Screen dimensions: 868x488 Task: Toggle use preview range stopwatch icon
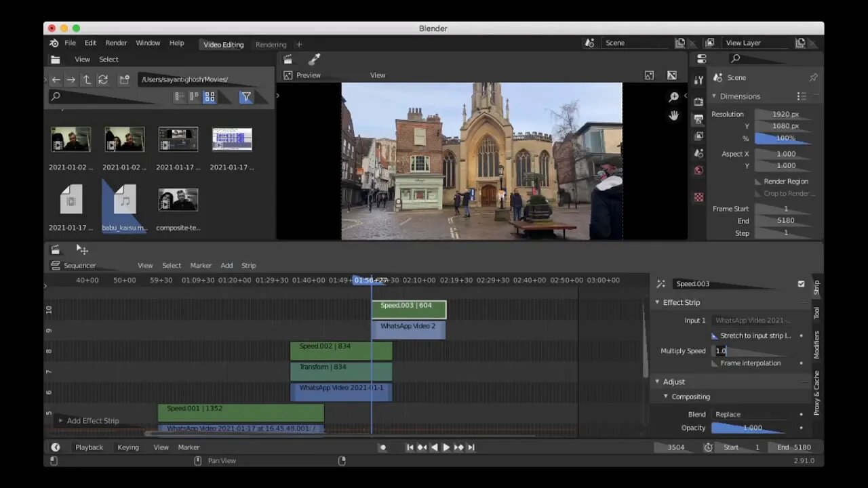click(709, 447)
